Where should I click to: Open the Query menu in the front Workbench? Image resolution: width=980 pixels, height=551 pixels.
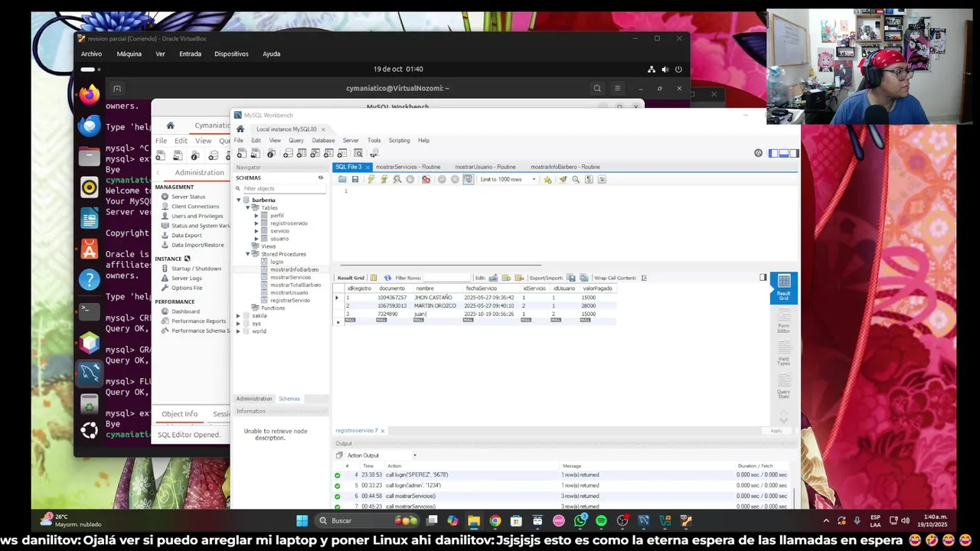click(x=296, y=140)
